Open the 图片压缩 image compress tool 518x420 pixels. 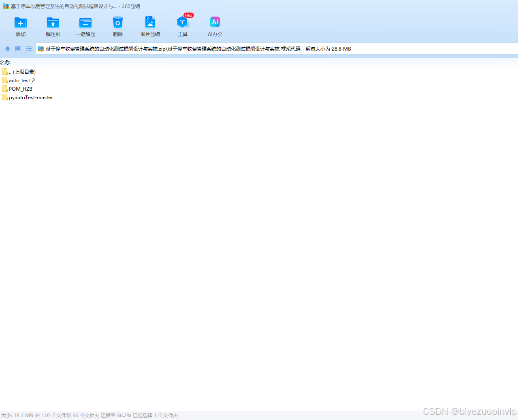[x=150, y=23]
